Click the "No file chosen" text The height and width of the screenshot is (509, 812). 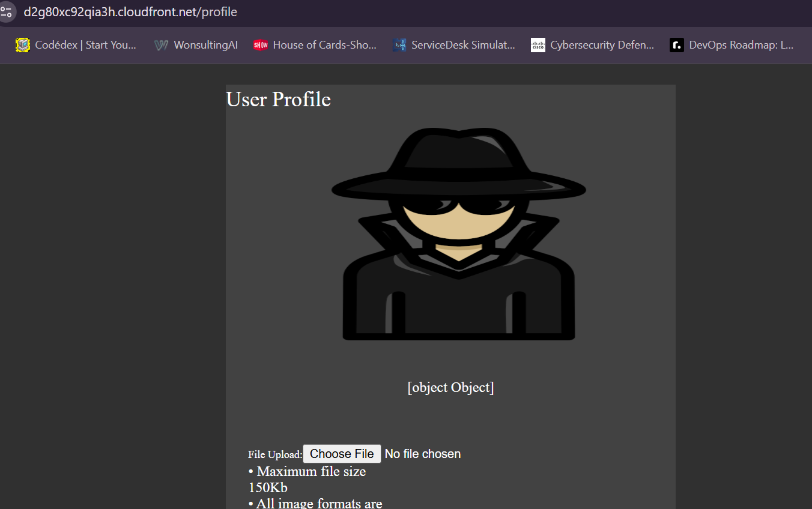point(423,454)
